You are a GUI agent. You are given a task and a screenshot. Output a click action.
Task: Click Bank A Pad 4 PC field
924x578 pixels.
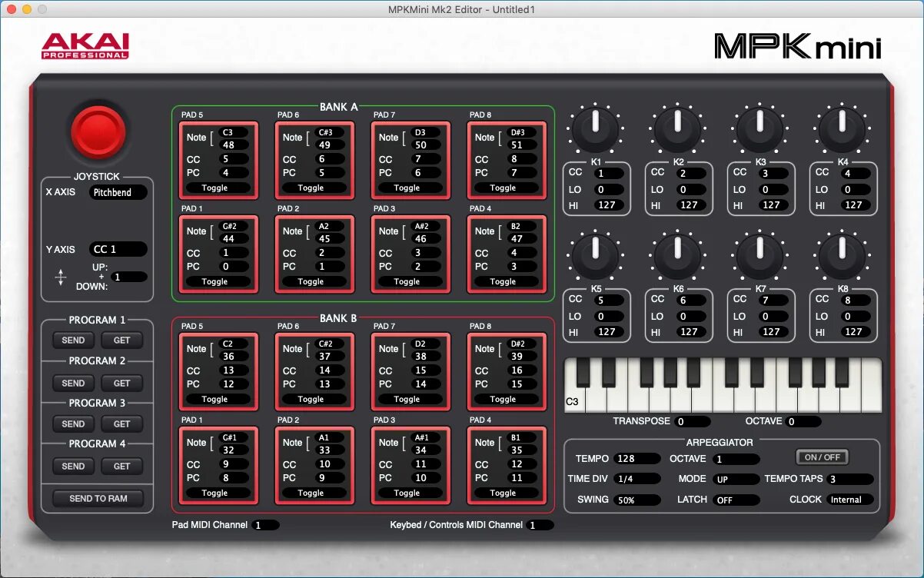[x=522, y=267]
